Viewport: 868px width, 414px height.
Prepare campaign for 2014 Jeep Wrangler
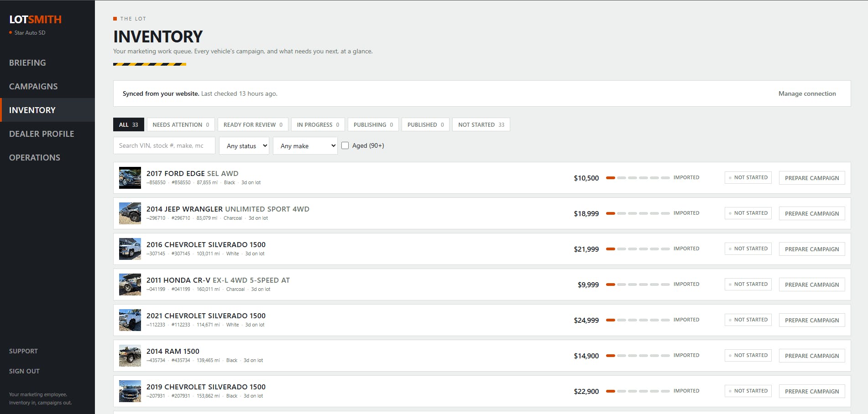pyautogui.click(x=812, y=213)
